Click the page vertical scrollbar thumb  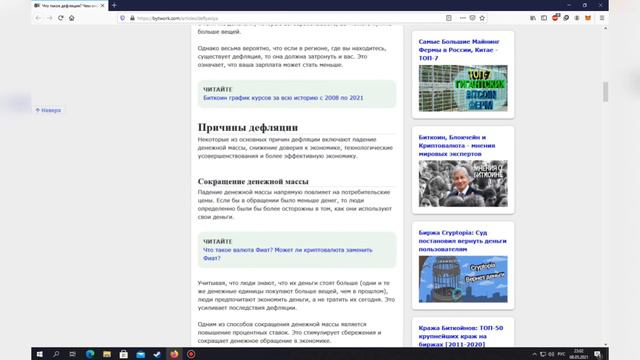click(605, 92)
